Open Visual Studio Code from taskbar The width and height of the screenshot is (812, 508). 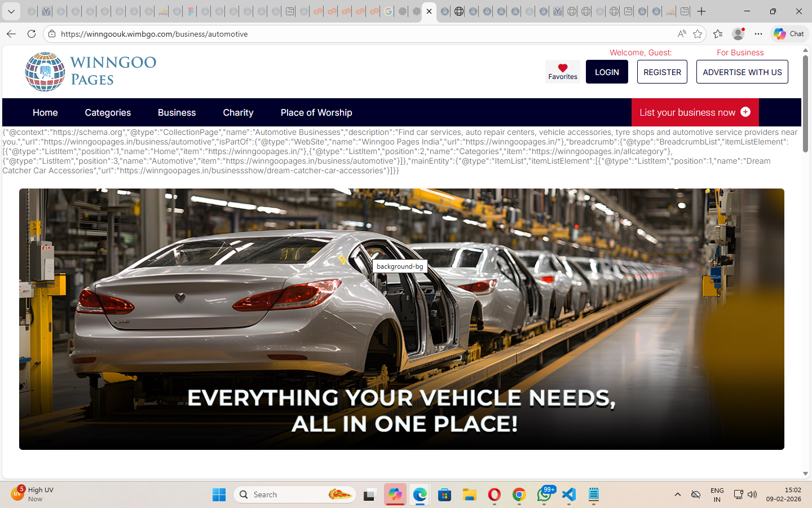[x=569, y=495]
